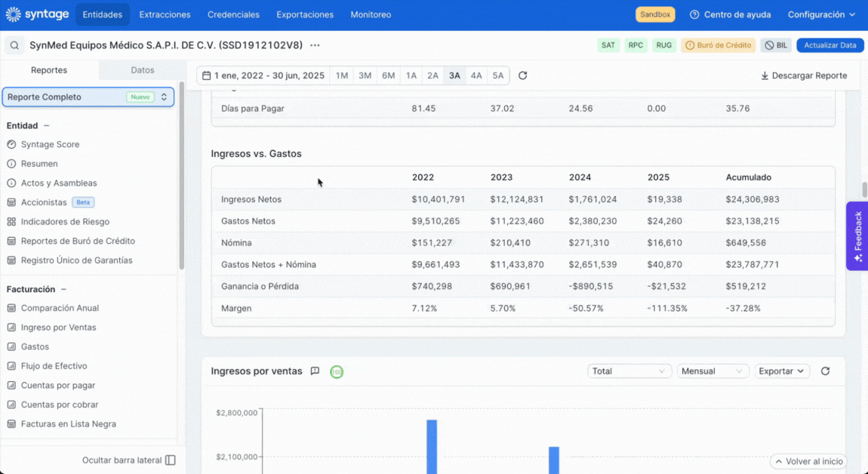This screenshot has height=474, width=868.
Task: Click the main page vertical scrollbar
Action: click(x=864, y=189)
